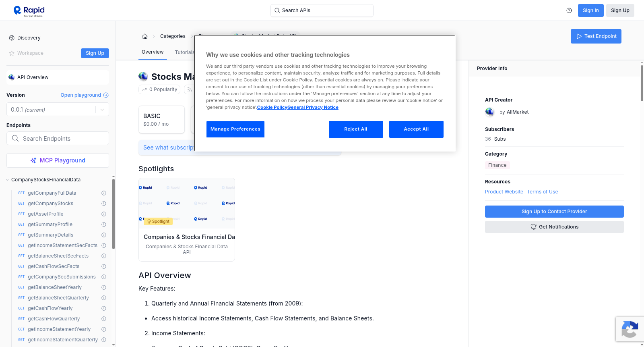Open Discovery in the sidebar

[29, 38]
